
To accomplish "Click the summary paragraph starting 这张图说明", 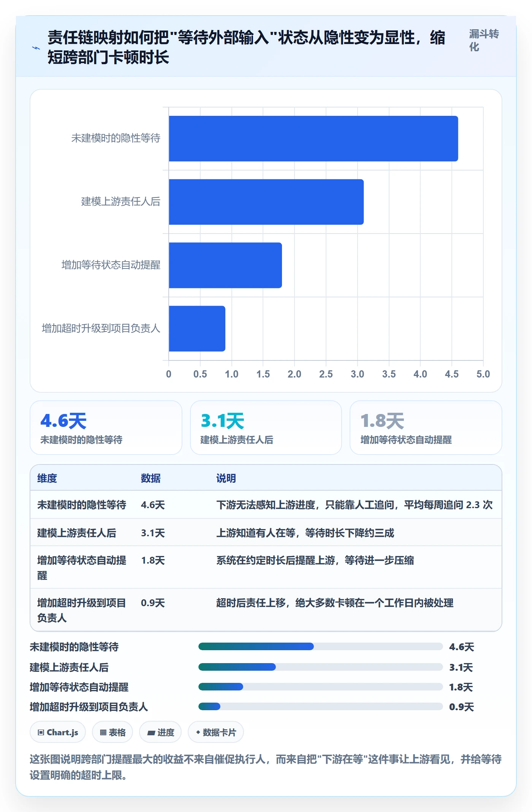I will click(x=266, y=767).
